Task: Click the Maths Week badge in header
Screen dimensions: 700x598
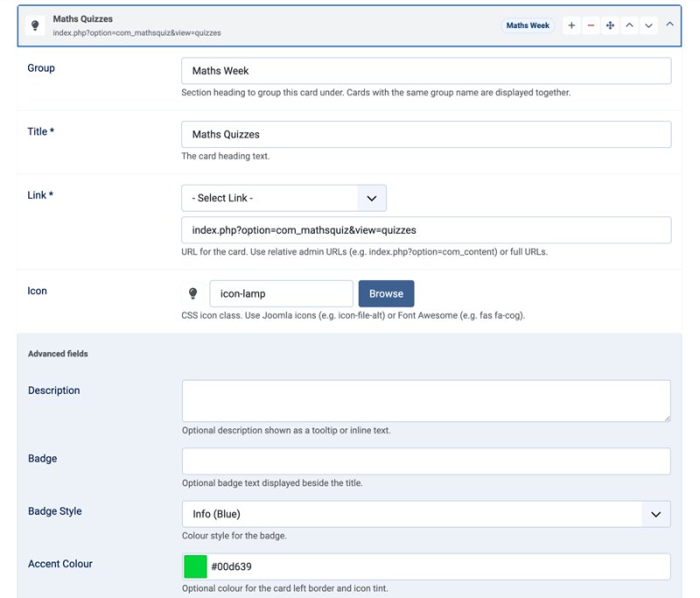Action: pos(528,25)
